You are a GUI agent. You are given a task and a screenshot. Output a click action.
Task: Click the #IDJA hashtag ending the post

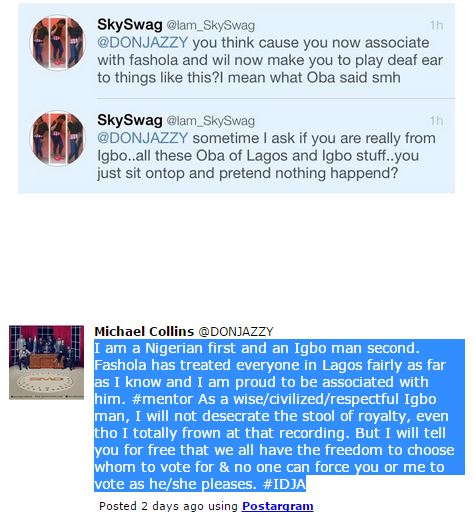[284, 484]
